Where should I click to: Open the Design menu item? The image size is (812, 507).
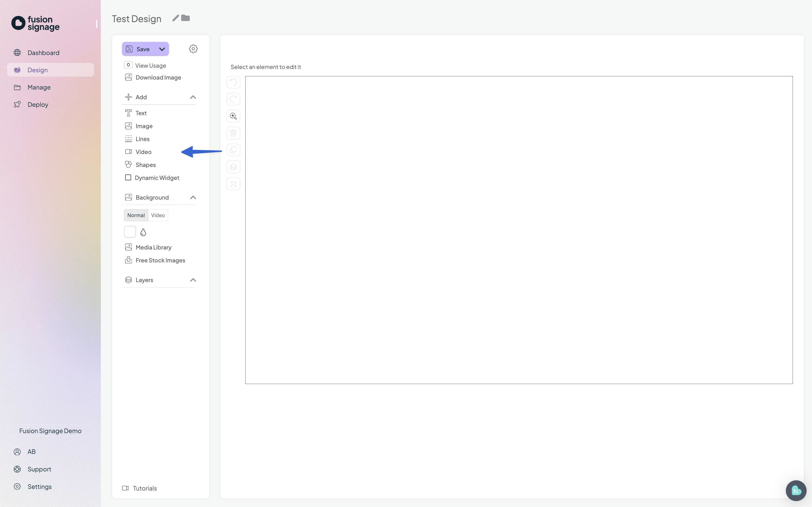[x=50, y=70]
